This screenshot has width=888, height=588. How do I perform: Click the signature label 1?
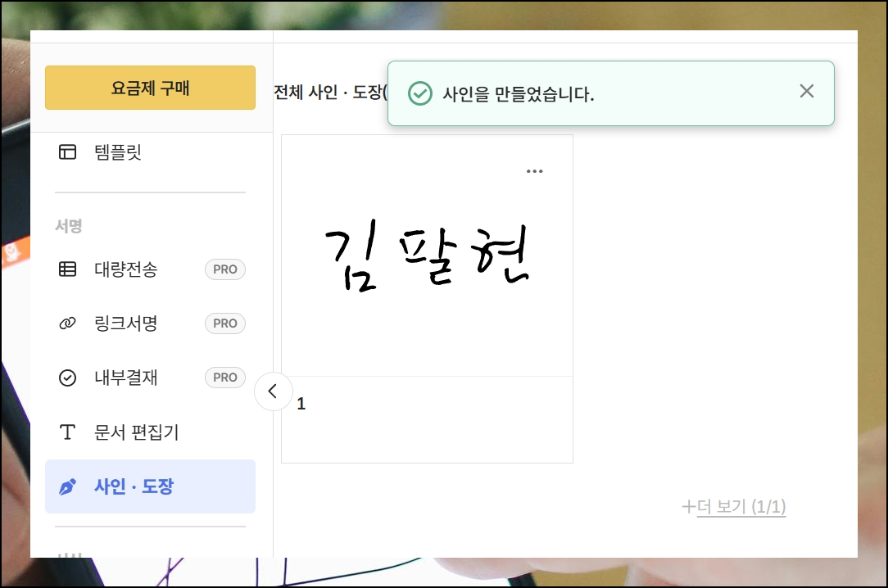301,404
